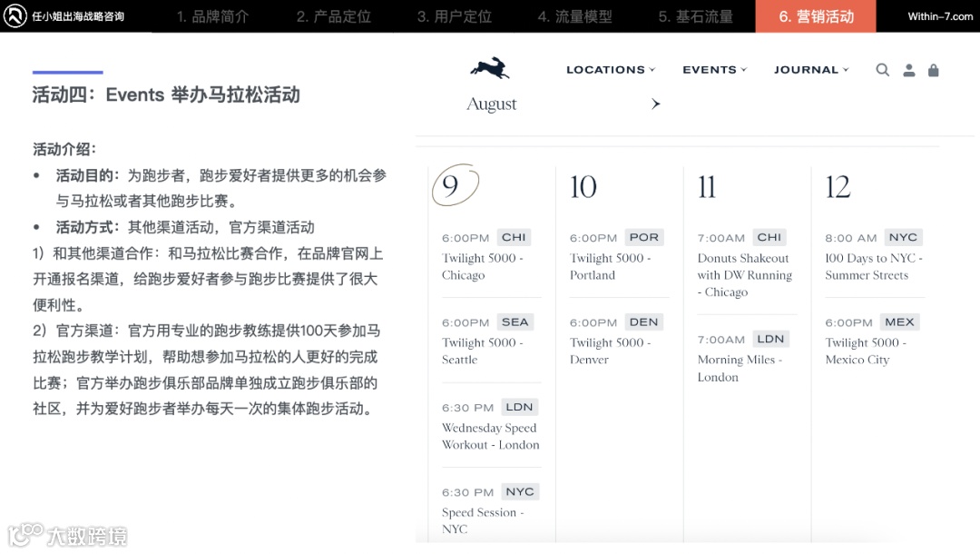Image resolution: width=980 pixels, height=554 pixels.
Task: Expand the EVENTS dropdown menu
Action: (714, 69)
